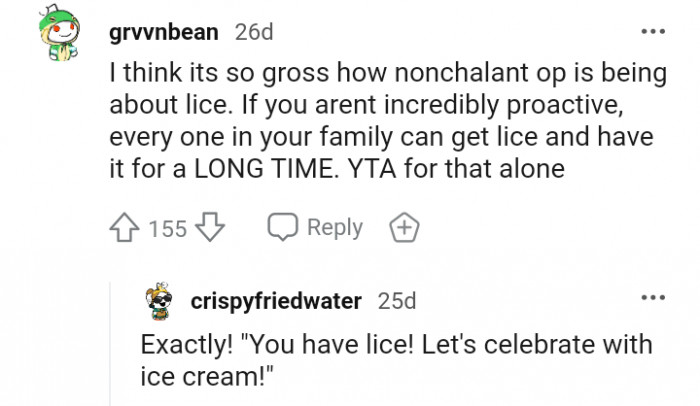The width and height of the screenshot is (700, 406).
Task: Click the words "LONG TIME" in the comment
Action: coord(260,171)
